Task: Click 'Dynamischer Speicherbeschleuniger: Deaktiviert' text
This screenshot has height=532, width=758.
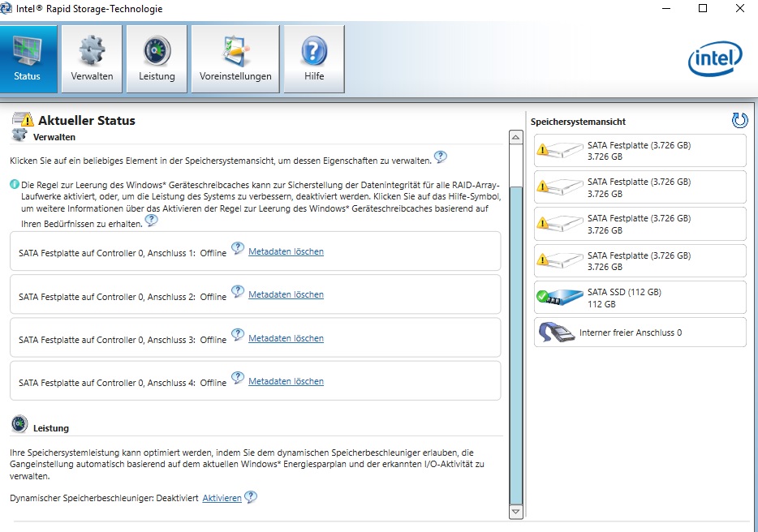Action: pyautogui.click(x=104, y=498)
